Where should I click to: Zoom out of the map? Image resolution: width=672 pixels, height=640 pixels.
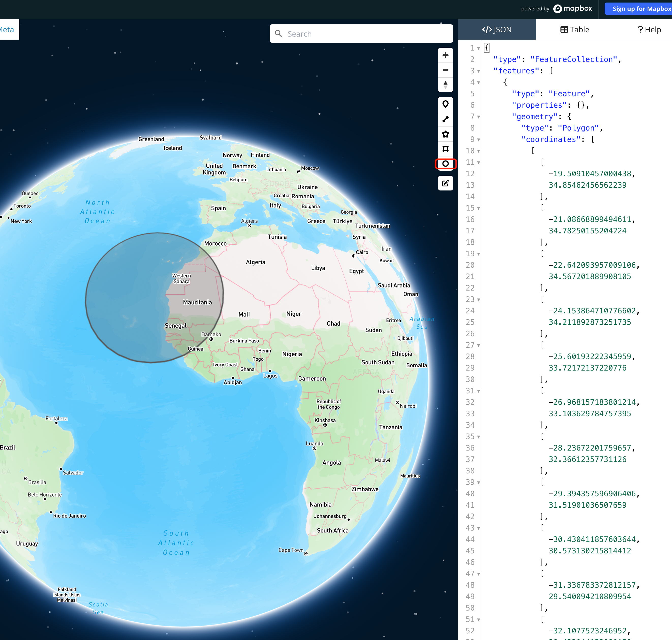click(x=445, y=70)
